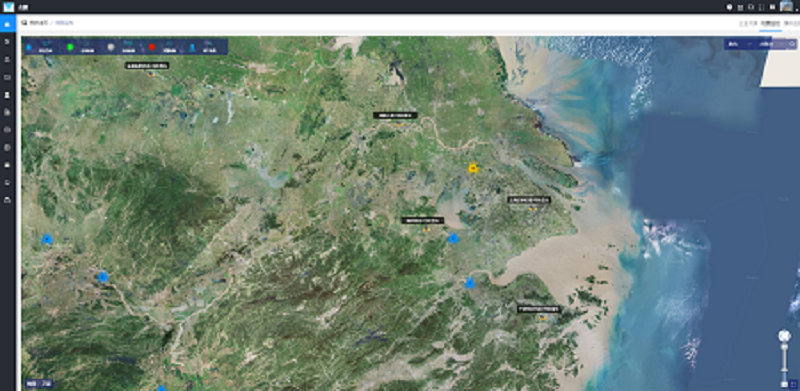Click the highlighted home icon in sidebar

click(7, 24)
